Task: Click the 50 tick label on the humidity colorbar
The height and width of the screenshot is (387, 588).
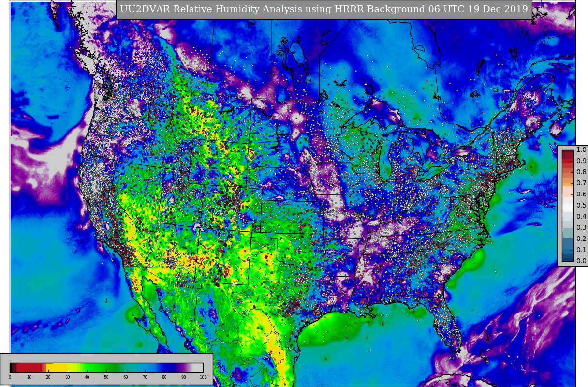Action: pyautogui.click(x=106, y=377)
